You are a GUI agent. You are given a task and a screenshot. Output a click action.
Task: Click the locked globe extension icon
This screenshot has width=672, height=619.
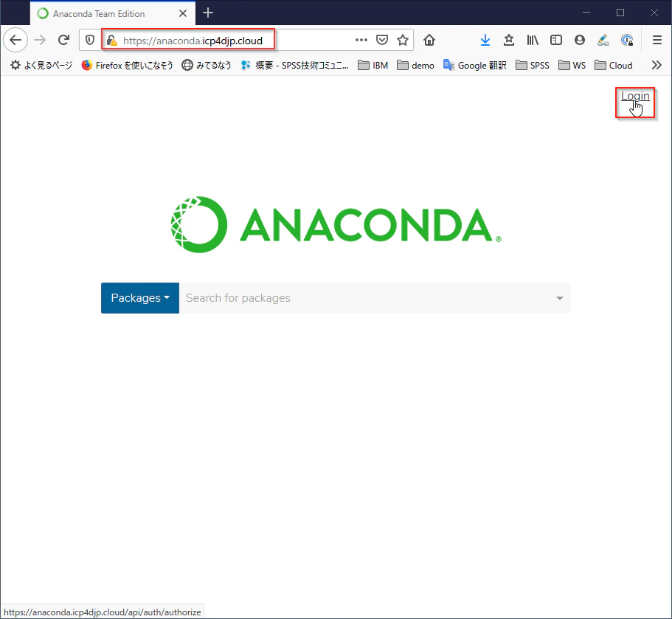tap(627, 41)
